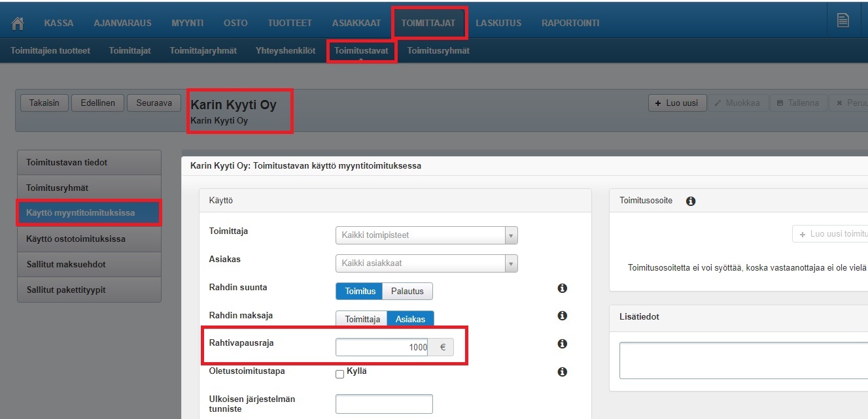The image size is (868, 419).
Task: Select Asiakas as Rahdin maksaja
Action: [410, 320]
